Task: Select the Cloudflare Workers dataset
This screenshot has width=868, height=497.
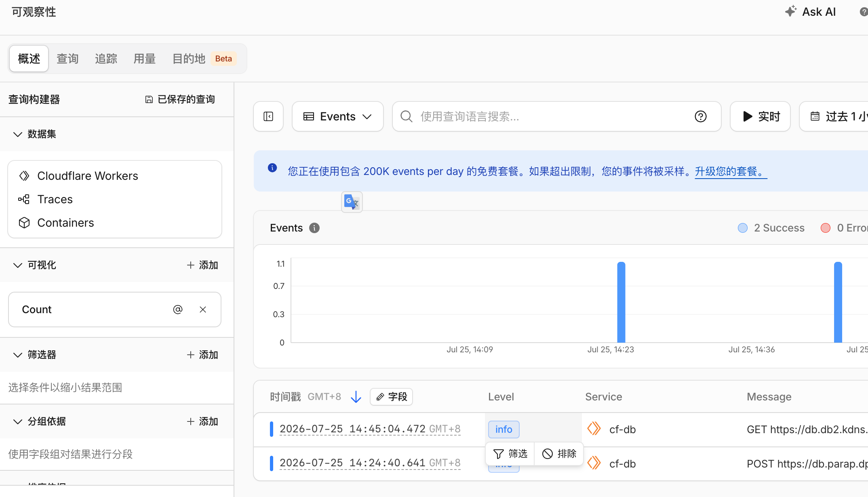Action: [x=115, y=176]
